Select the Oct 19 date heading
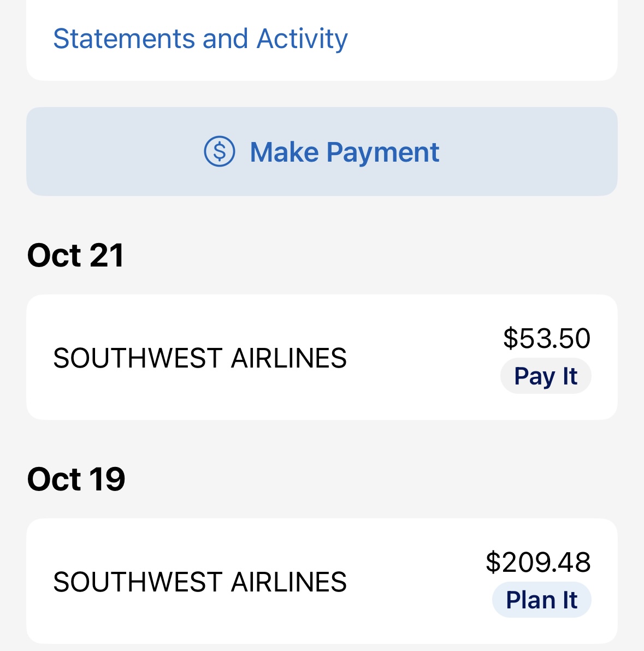Image resolution: width=644 pixels, height=651 pixels. point(76,479)
